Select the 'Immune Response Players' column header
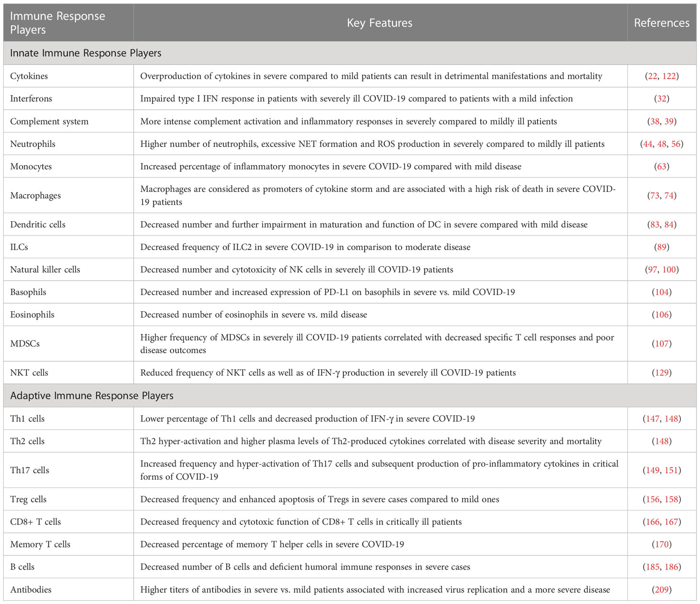 pos(58,23)
